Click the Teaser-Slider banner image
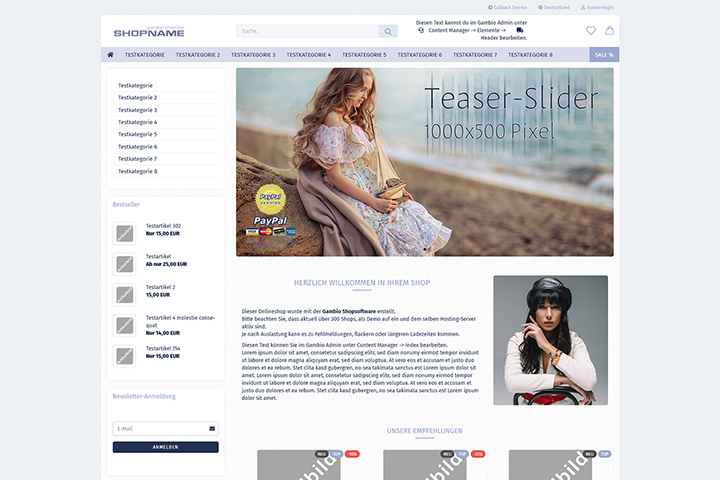Screen dimensions: 720x480 pyautogui.click(x=425, y=162)
